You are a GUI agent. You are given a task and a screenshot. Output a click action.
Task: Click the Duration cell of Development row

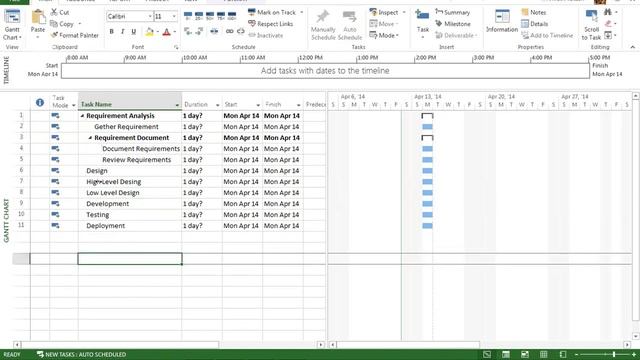point(202,204)
